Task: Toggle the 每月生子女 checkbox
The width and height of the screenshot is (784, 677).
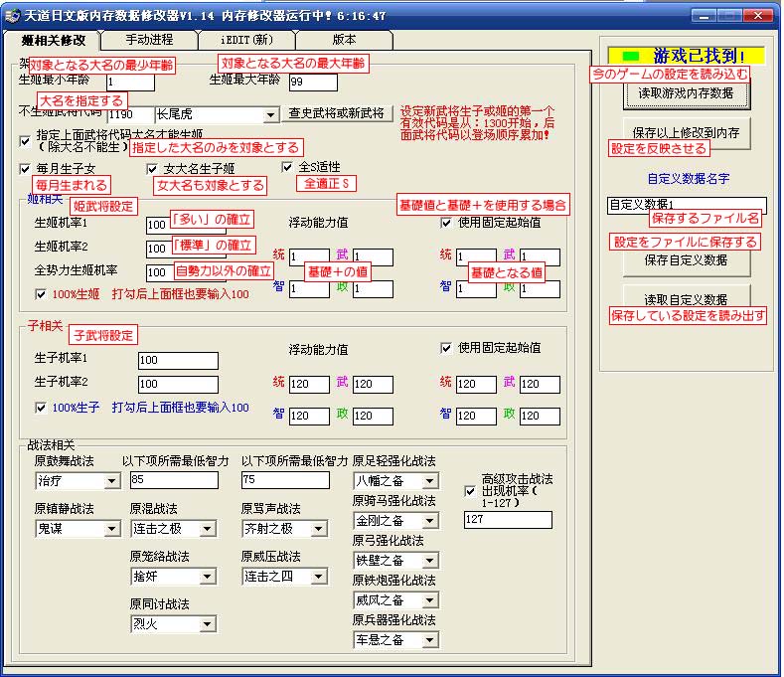Action: coord(25,169)
